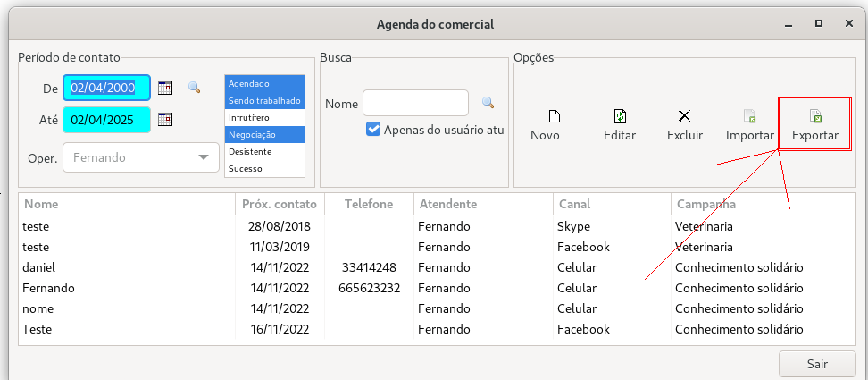This screenshot has height=380, width=868.
Task: Sort table by Campanha column header
Action: [x=764, y=204]
